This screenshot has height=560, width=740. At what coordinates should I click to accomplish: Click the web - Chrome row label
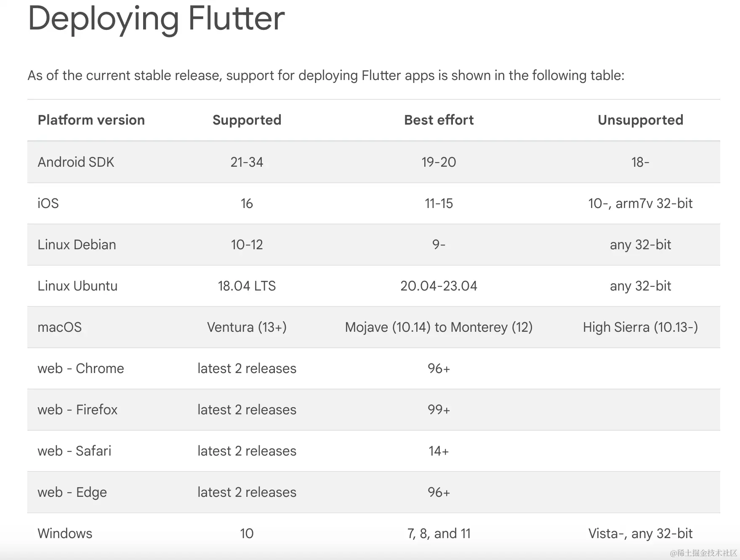tap(81, 368)
